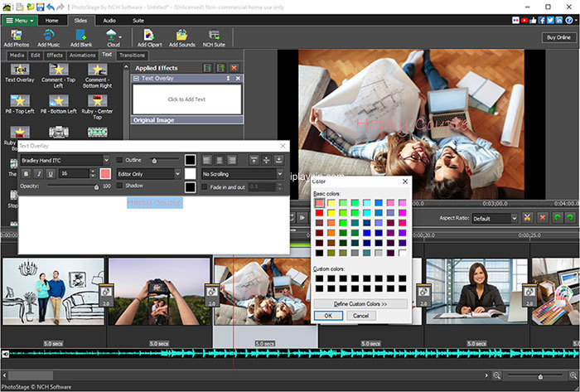Click the Save icon in the title bar
Image resolution: width=580 pixels, height=392 pixels.
tap(41, 7)
